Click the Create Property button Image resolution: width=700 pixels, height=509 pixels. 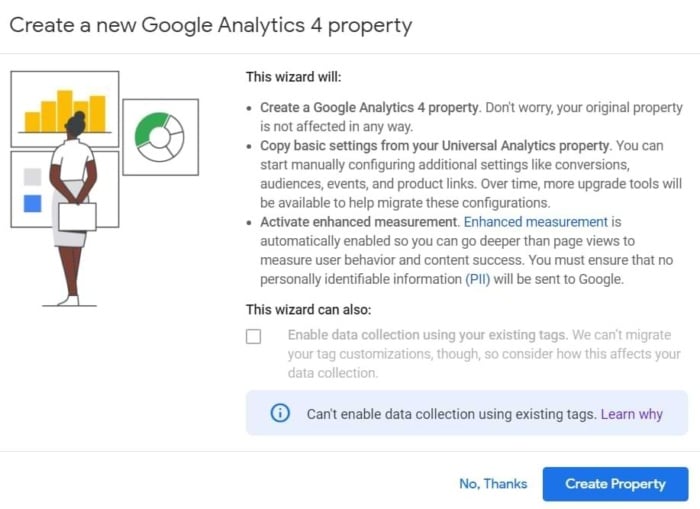(615, 484)
